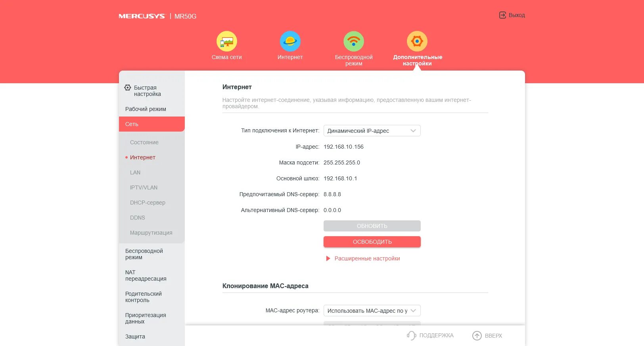Screen dimensions: 644x346
Task: Open the Беспроводной режим Wi-Fi icon
Action: [354, 41]
